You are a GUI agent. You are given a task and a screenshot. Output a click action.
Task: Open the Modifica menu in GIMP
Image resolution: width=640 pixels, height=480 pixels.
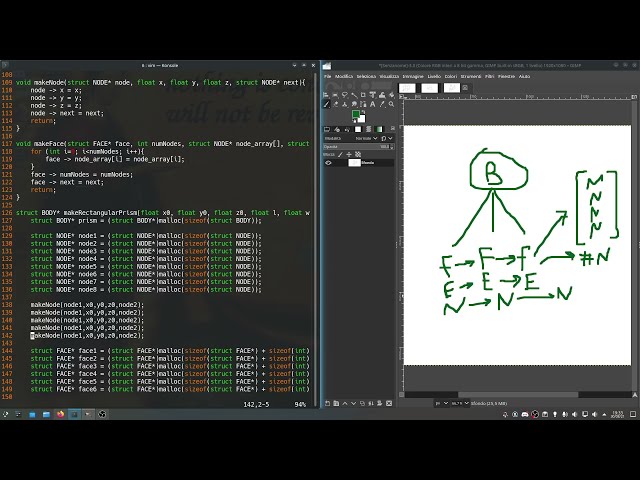click(x=344, y=76)
